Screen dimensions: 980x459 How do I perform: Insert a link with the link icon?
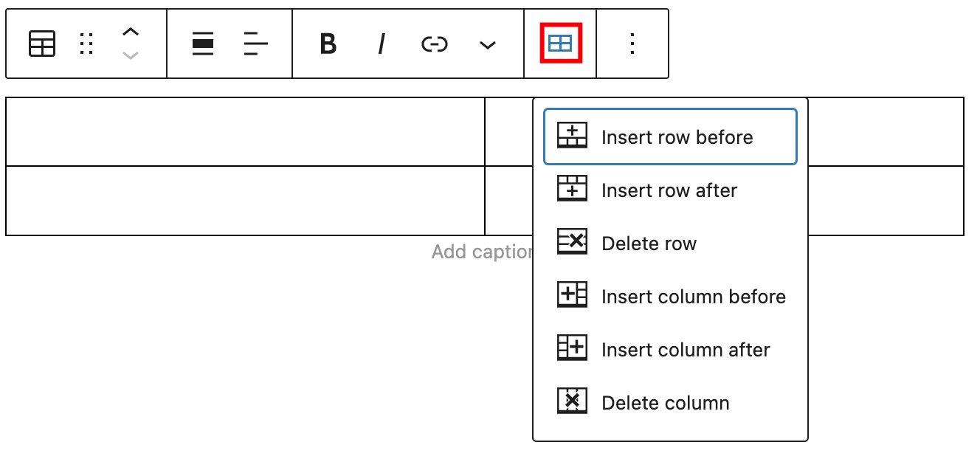coord(435,44)
